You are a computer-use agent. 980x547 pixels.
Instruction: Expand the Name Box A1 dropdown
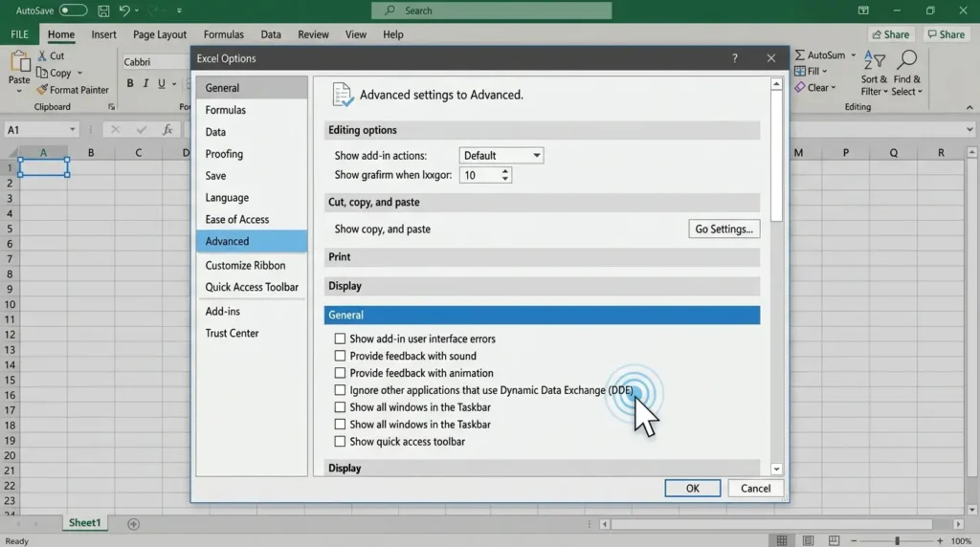pyautogui.click(x=73, y=130)
